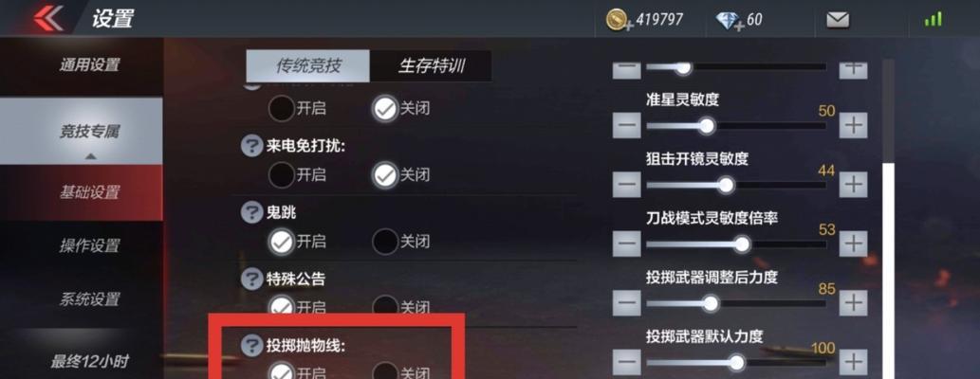Show help for 鬼跳 question icon
Image resolution: width=980 pixels, height=379 pixels.
coord(251,212)
